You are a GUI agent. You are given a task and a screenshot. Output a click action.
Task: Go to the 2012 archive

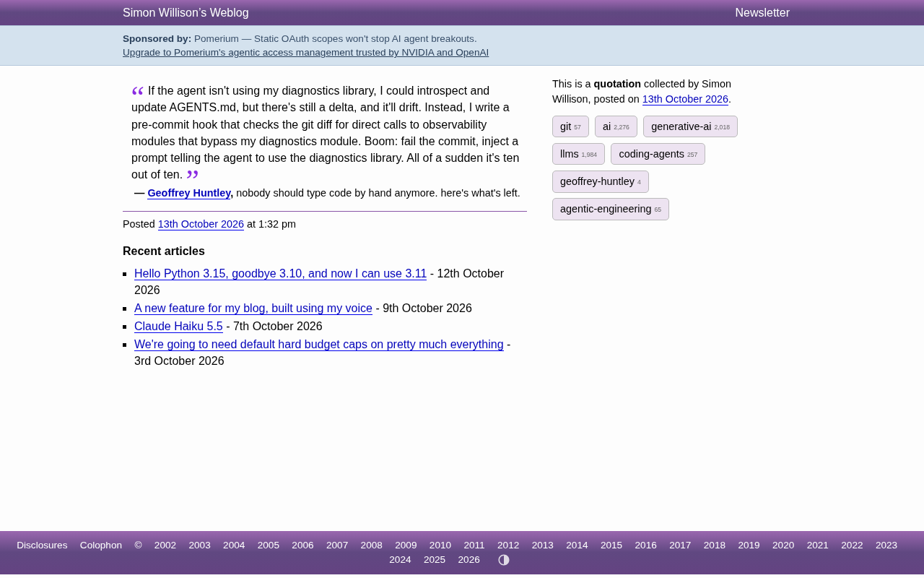tap(508, 545)
